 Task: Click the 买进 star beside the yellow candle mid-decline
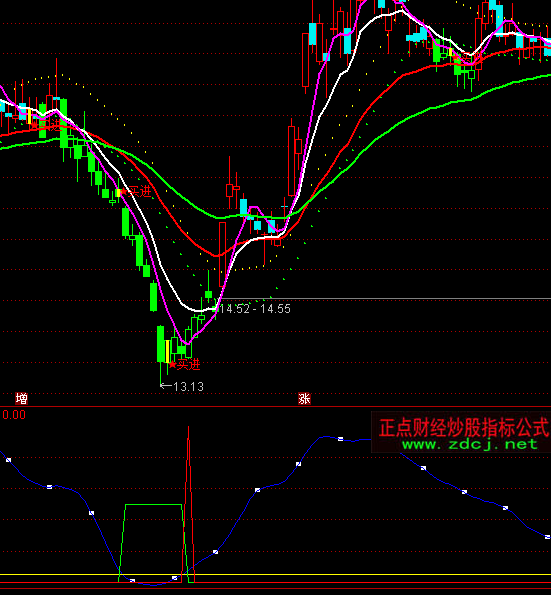point(135,192)
